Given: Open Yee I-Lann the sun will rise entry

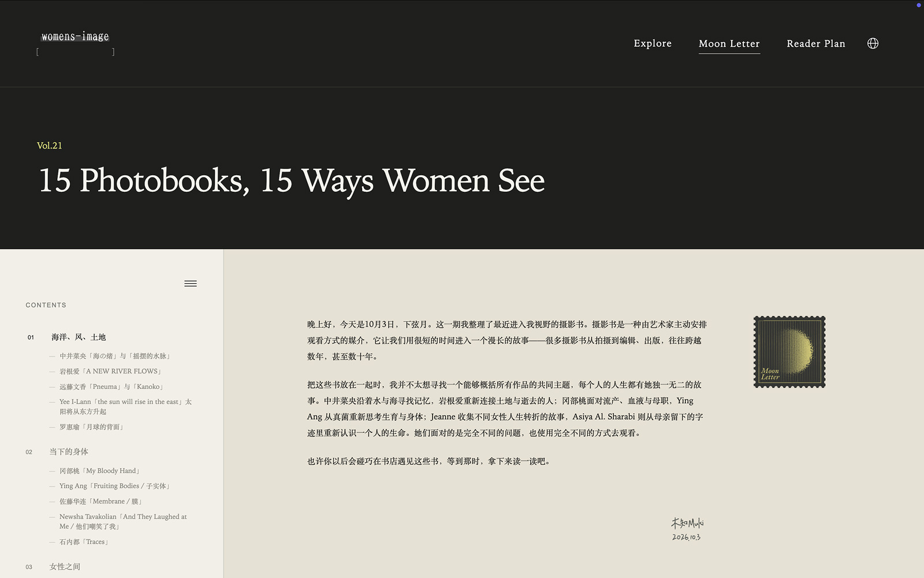Looking at the screenshot, I should click(x=125, y=406).
